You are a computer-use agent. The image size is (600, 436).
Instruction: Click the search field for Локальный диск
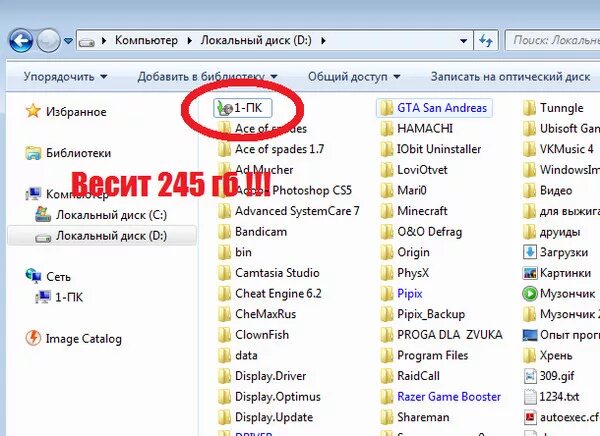tap(553, 40)
